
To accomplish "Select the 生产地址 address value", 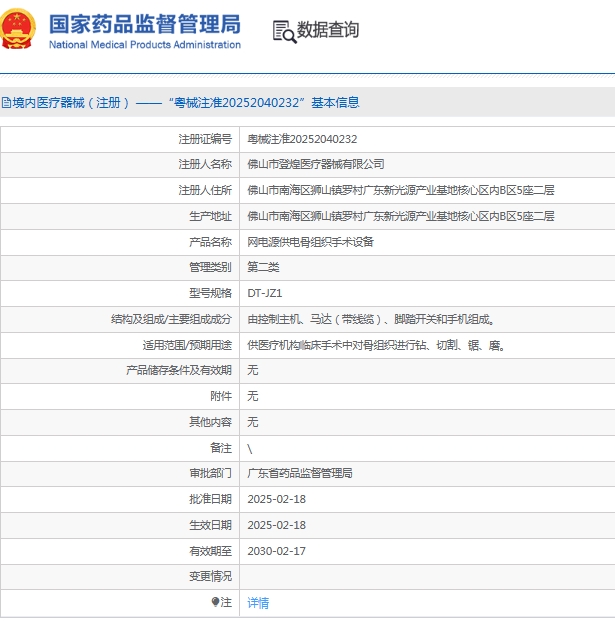I will [x=401, y=216].
